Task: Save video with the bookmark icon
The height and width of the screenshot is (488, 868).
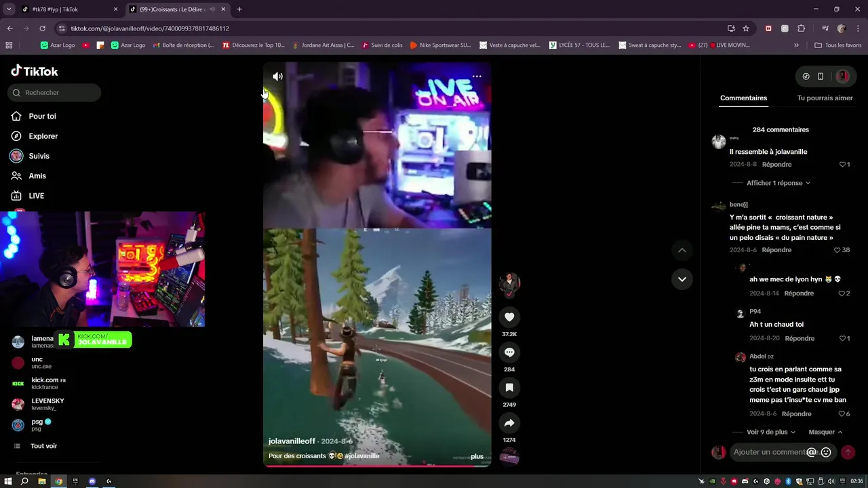Action: (x=509, y=388)
